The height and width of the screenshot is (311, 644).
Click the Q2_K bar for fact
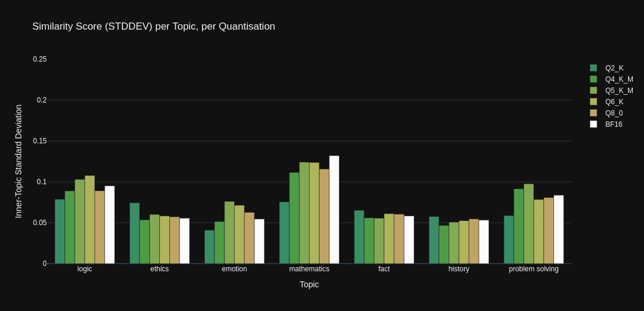(x=359, y=237)
